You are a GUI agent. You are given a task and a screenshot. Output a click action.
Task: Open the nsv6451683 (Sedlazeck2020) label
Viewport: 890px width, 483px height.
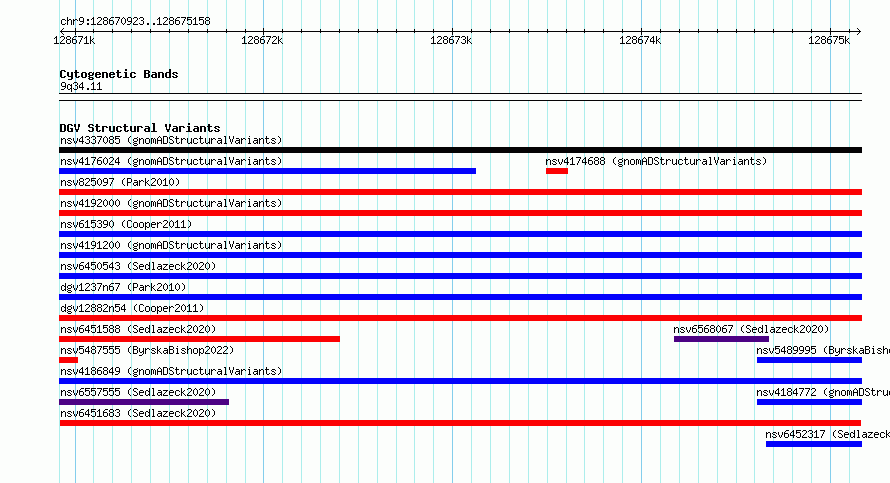138,413
